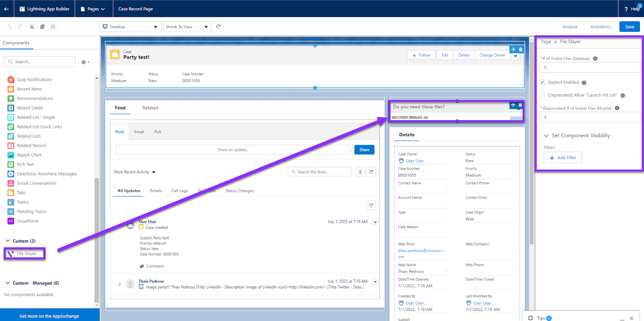Click the Save button

tap(630, 27)
